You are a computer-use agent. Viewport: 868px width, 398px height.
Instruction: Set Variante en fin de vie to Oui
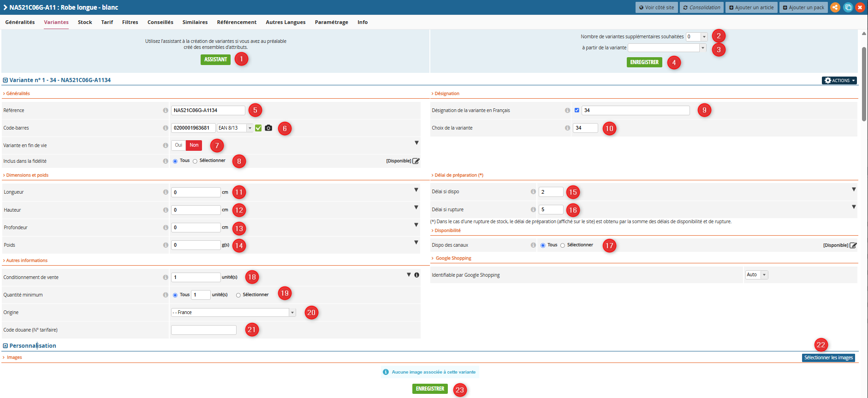(178, 145)
